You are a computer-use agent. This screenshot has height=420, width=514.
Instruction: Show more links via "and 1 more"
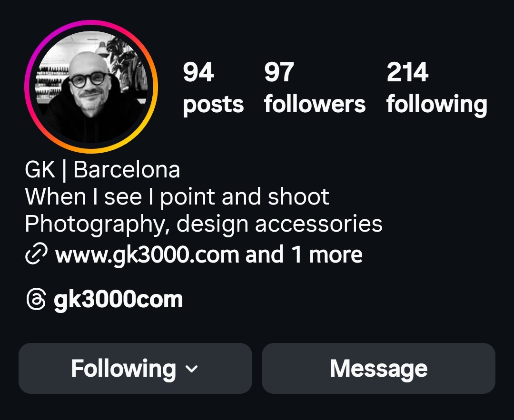[x=304, y=254]
